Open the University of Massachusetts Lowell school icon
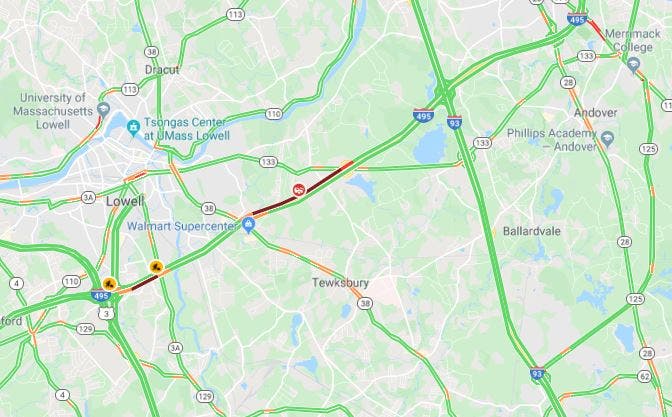 click(x=103, y=110)
